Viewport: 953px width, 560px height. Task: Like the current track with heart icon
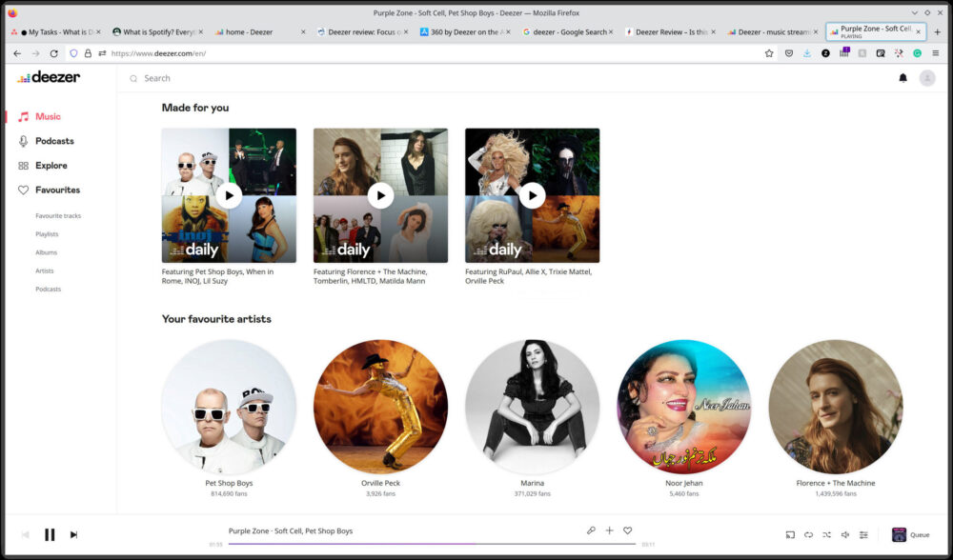click(x=628, y=530)
